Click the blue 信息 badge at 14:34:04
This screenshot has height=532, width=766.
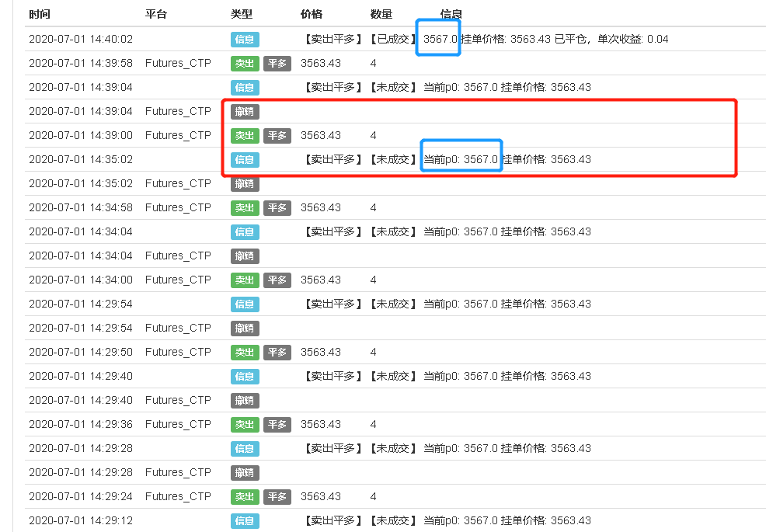(x=244, y=231)
